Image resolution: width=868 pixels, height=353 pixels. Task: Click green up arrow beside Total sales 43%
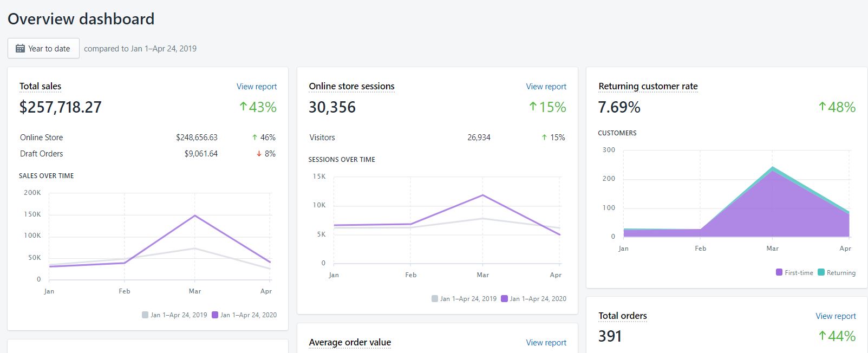pyautogui.click(x=243, y=107)
